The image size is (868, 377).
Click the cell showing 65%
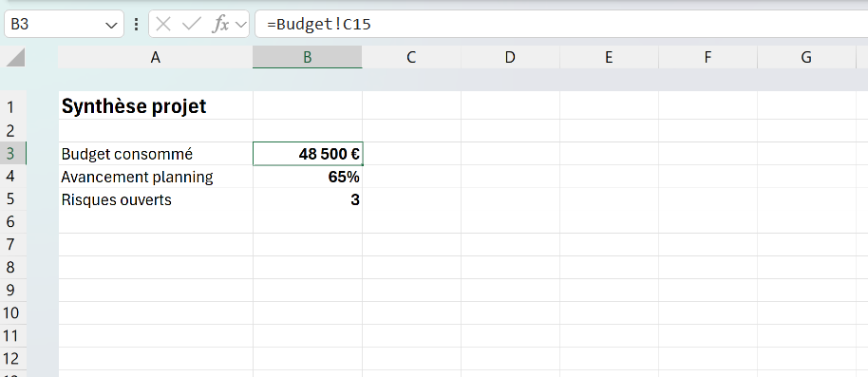pos(308,177)
